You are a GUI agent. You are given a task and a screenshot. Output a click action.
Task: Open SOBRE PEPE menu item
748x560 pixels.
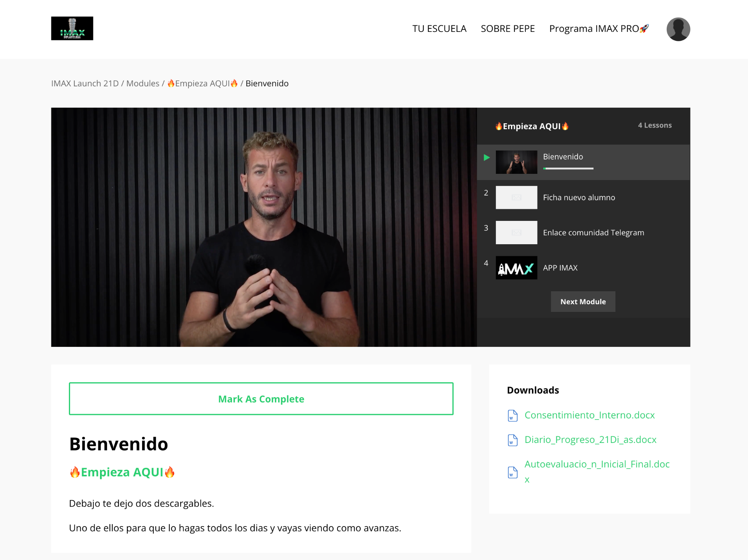(x=508, y=29)
